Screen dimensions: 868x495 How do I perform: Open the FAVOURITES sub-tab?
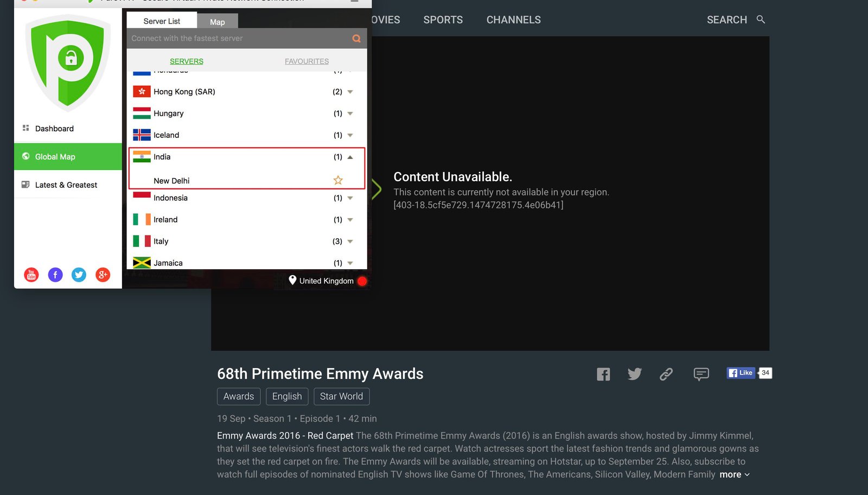307,61
